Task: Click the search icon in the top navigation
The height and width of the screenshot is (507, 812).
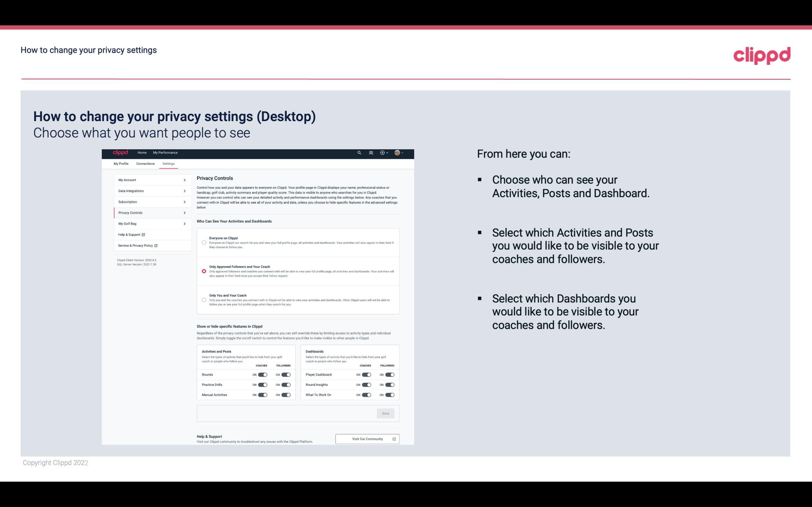Action: click(x=358, y=153)
